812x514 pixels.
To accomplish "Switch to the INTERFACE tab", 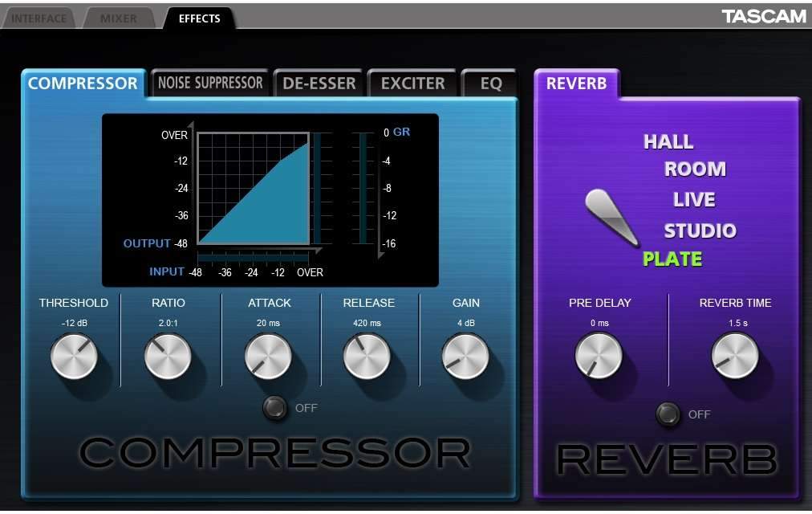I will pyautogui.click(x=39, y=18).
